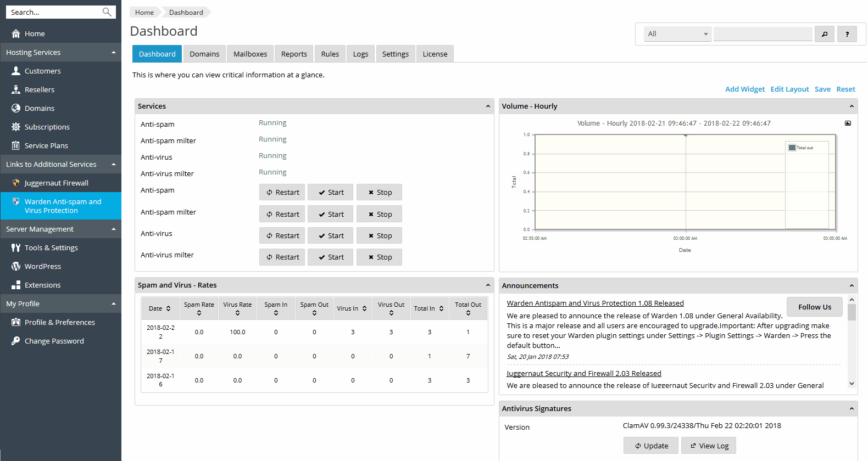
Task: Switch to the Reports tab
Action: click(294, 54)
